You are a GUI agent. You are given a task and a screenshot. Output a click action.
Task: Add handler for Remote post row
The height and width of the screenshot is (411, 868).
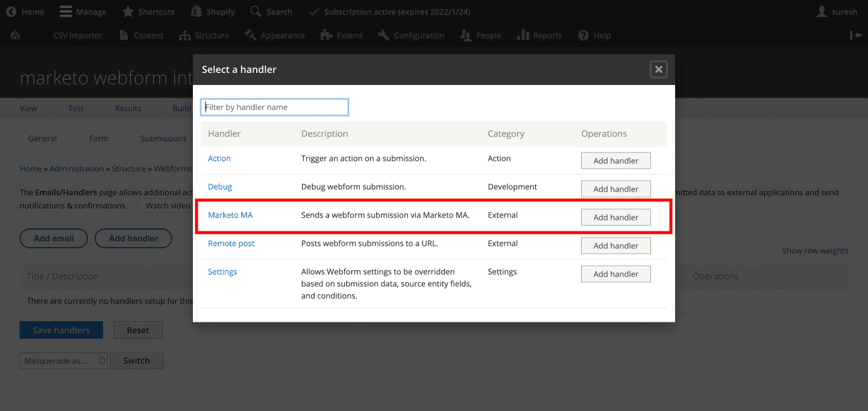tap(616, 246)
